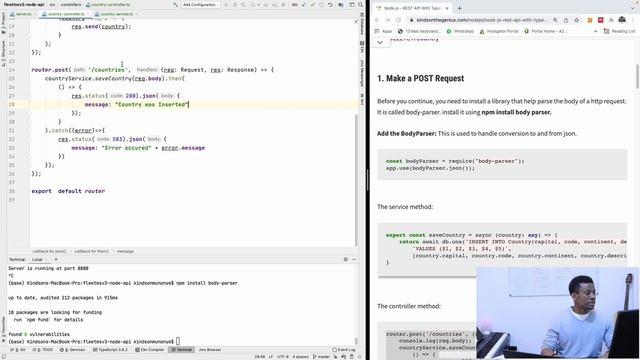
Task: Open the country-service.ts editor tab
Action: tap(116, 14)
